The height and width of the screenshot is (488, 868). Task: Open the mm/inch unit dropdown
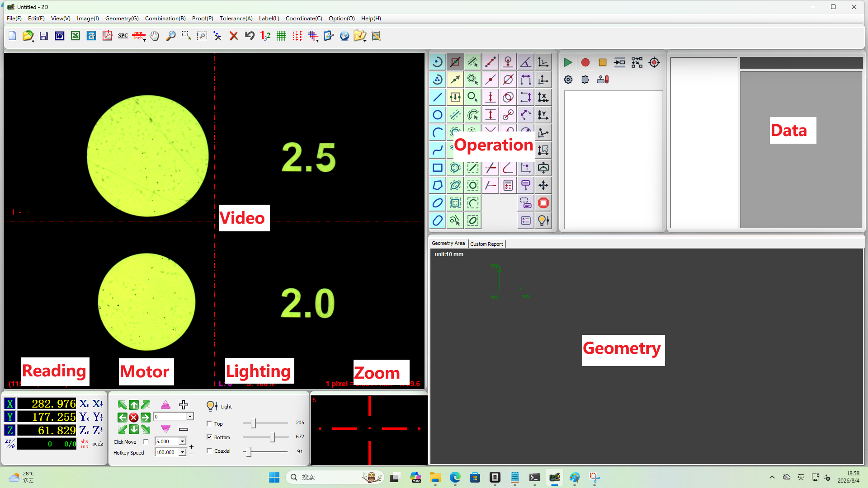tap(139, 36)
